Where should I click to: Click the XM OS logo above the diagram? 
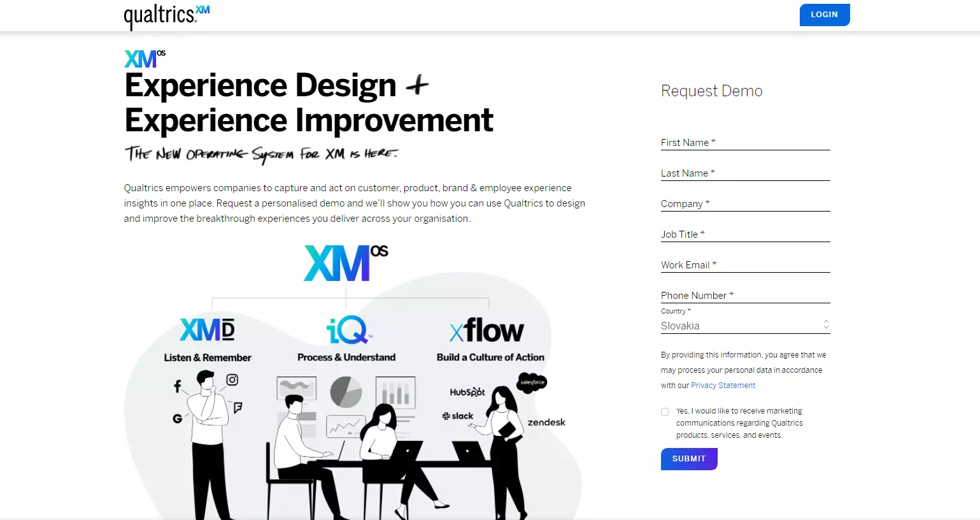(x=345, y=263)
